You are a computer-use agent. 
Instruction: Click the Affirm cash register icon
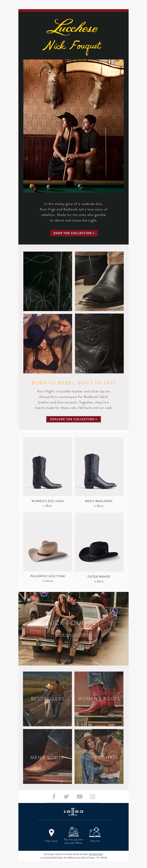pos(73,832)
